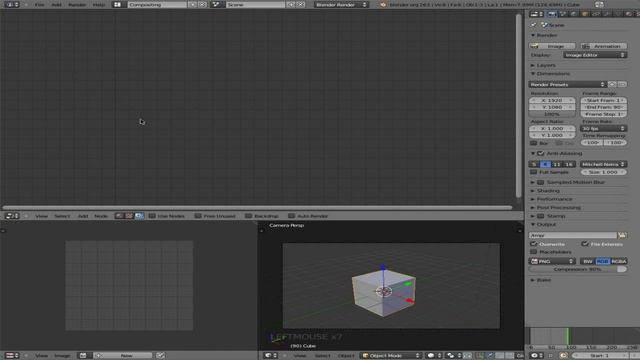Image resolution: width=640 pixels, height=360 pixels.
Task: Open the PNG file format dropdown
Action: coord(552,261)
